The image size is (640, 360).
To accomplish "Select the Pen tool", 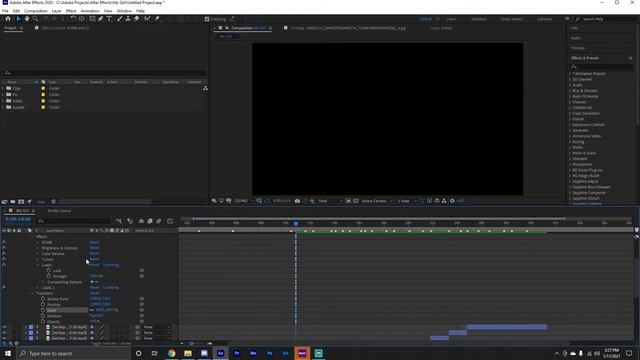I will [100, 19].
